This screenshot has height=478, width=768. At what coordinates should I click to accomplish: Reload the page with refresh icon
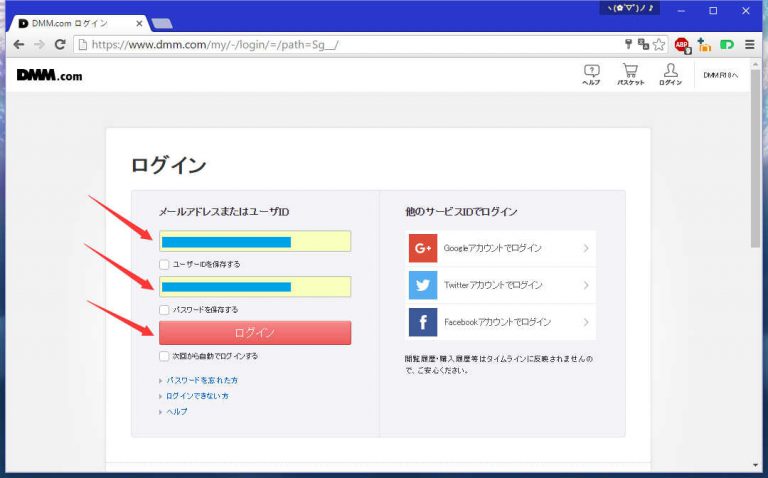pyautogui.click(x=60, y=45)
